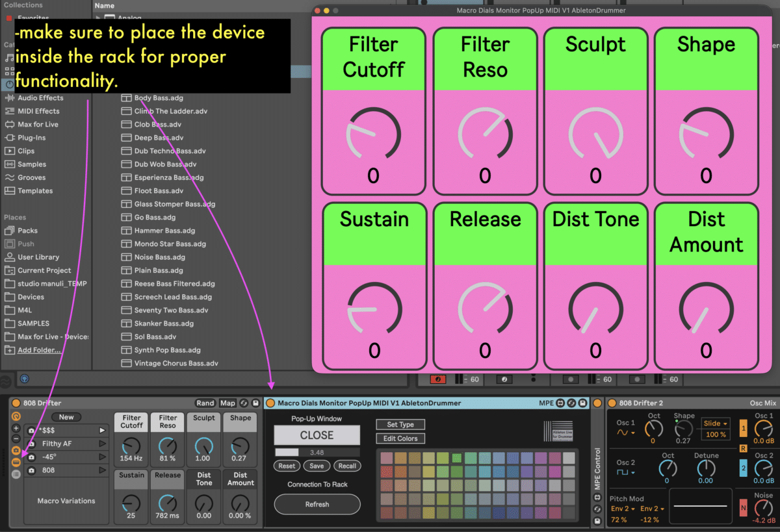Toggle the Map mode button on 808 Drifter

pos(227,403)
